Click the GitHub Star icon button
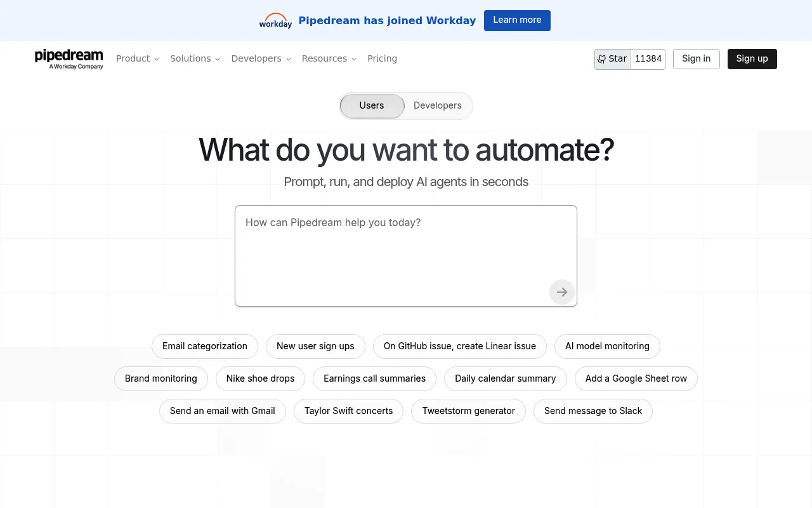Viewport: 812px width, 508px height. tap(613, 59)
